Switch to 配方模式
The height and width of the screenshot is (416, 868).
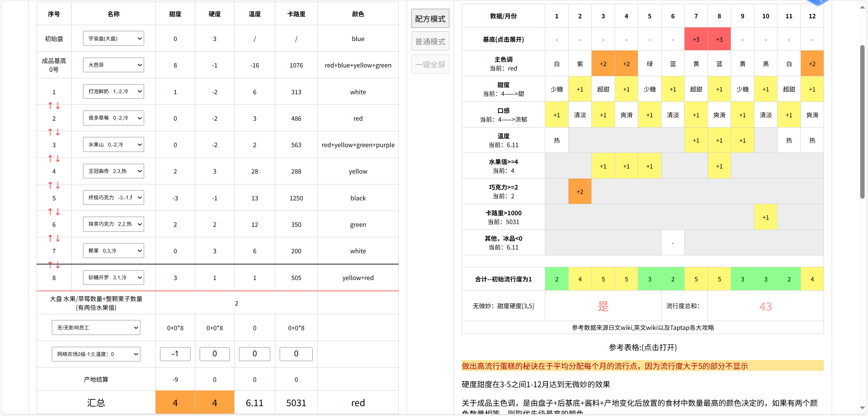point(430,19)
